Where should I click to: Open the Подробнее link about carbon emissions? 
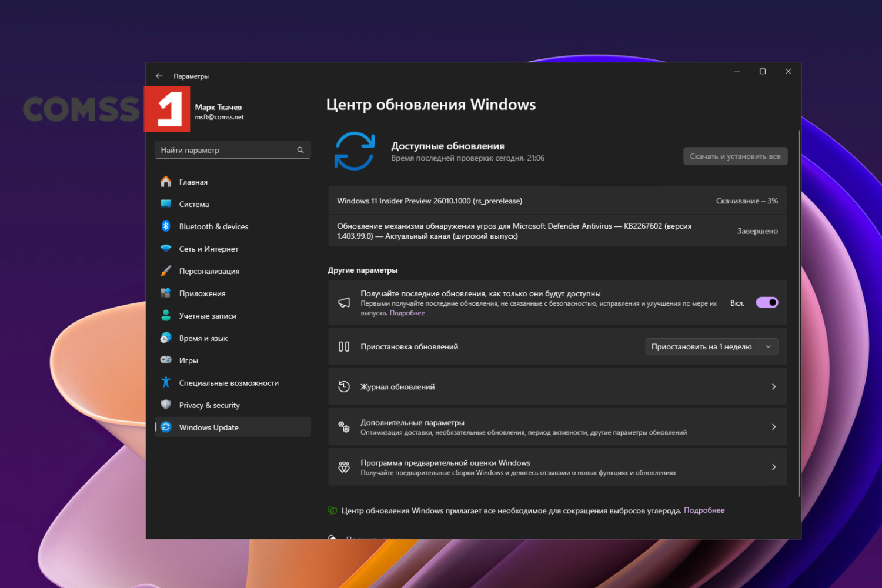pos(704,510)
